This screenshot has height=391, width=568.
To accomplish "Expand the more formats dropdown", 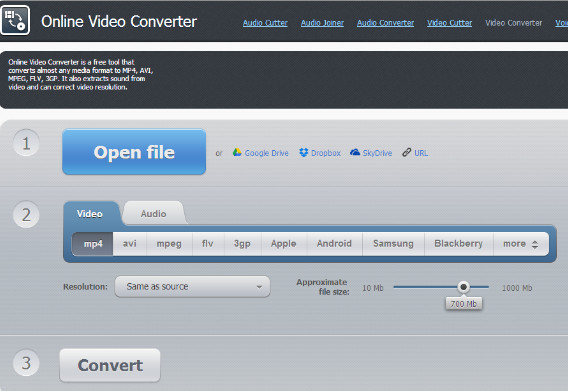I will 521,244.
